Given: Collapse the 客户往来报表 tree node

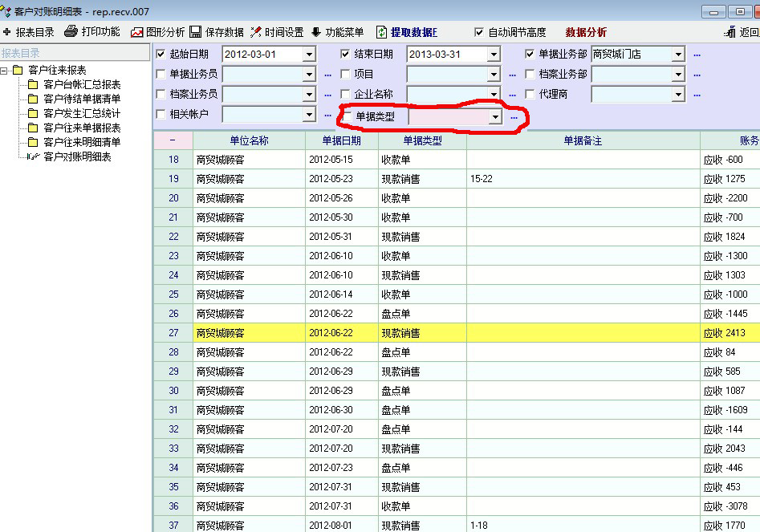Looking at the screenshot, I should point(5,71).
